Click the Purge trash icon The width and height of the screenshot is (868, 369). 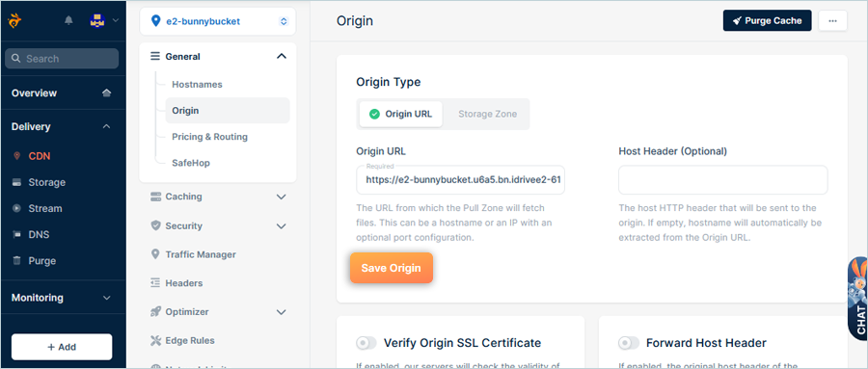pyautogui.click(x=16, y=260)
